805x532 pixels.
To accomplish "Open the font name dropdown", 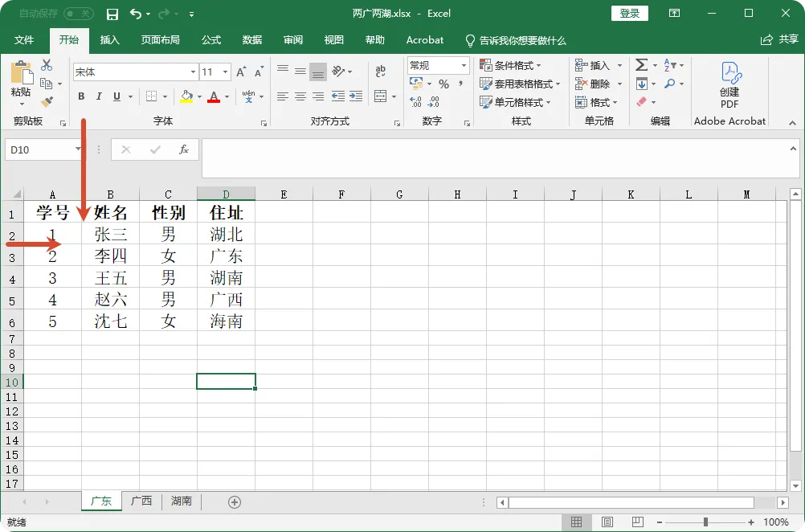I will [193, 72].
